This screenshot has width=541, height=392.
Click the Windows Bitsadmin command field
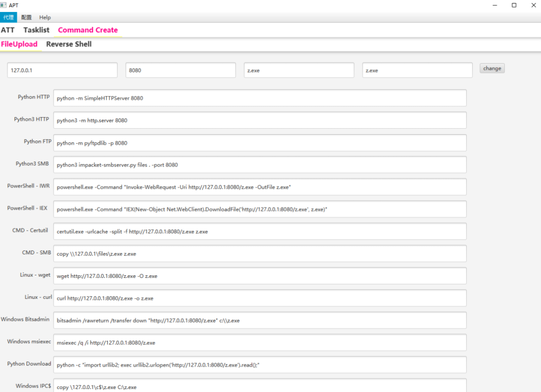(x=260, y=320)
